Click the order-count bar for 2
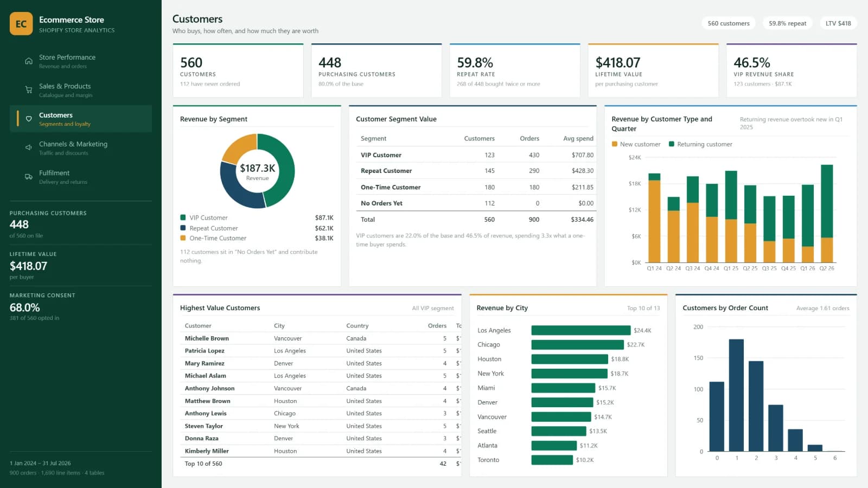This screenshot has height=488, width=868. tap(756, 406)
